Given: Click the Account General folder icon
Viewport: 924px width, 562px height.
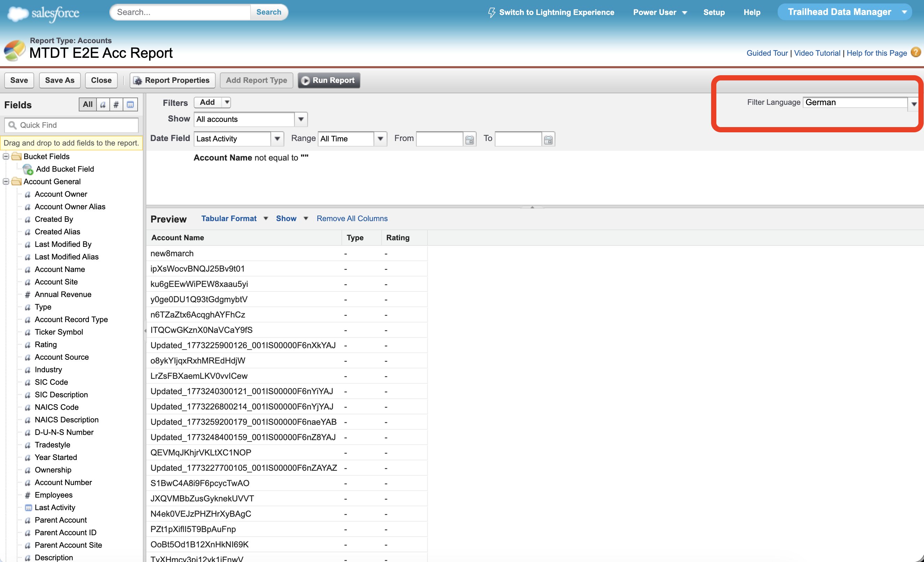Looking at the screenshot, I should tap(16, 181).
